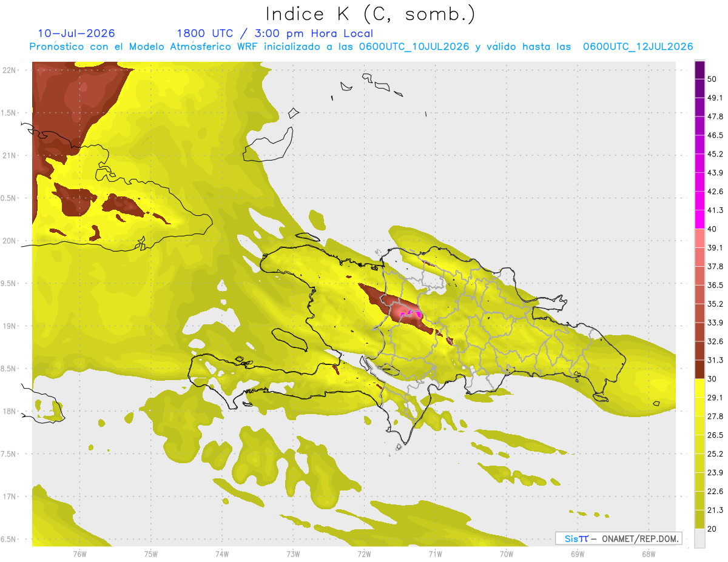Click the colorbar value "46.5"
Screen dimensions: 728x562
click(x=715, y=135)
